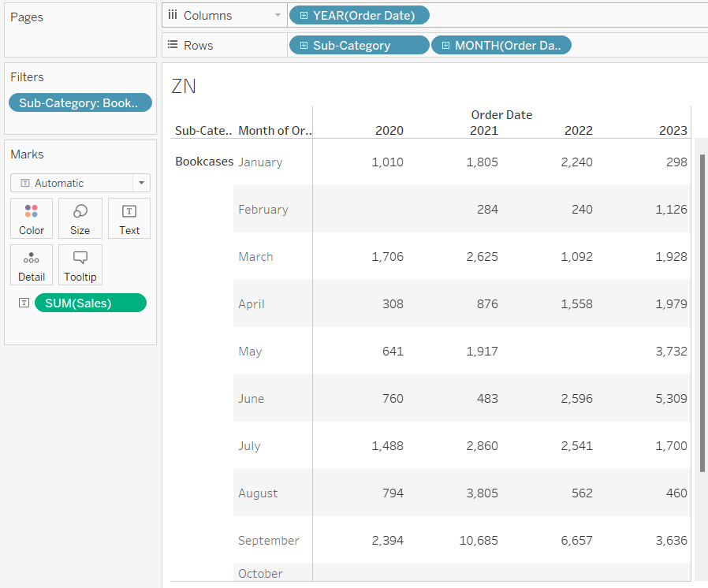The image size is (708, 588).
Task: Select the SUM(Sales) pill
Action: point(90,303)
